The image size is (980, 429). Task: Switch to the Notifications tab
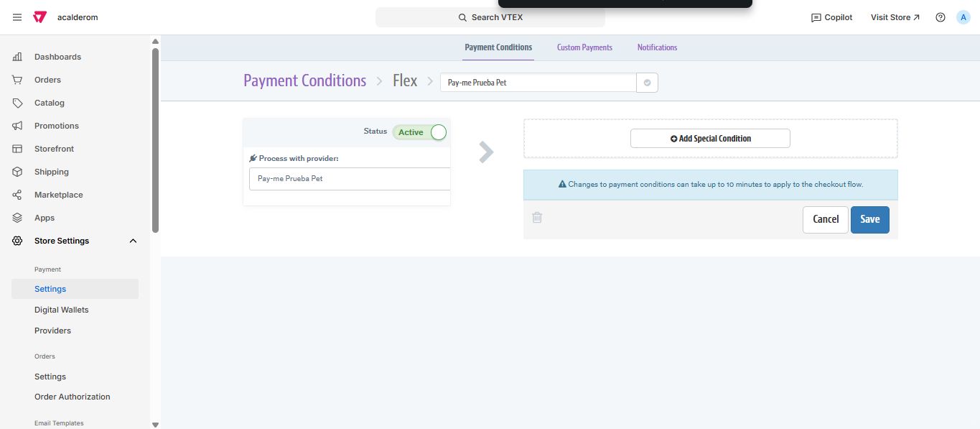657,47
